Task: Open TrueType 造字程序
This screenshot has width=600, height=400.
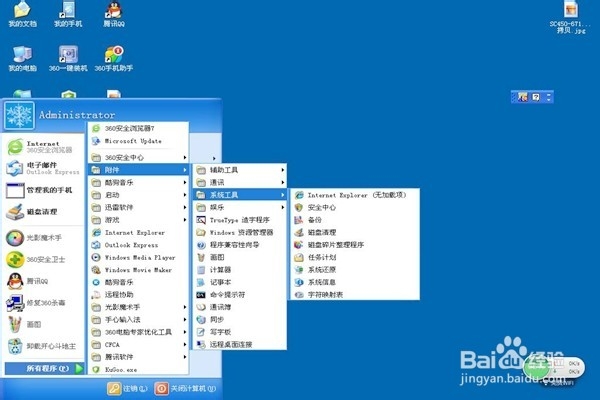Action: 240,220
